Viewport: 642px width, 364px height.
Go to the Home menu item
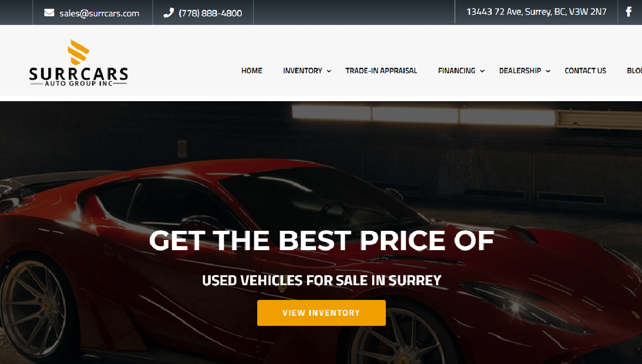click(252, 71)
